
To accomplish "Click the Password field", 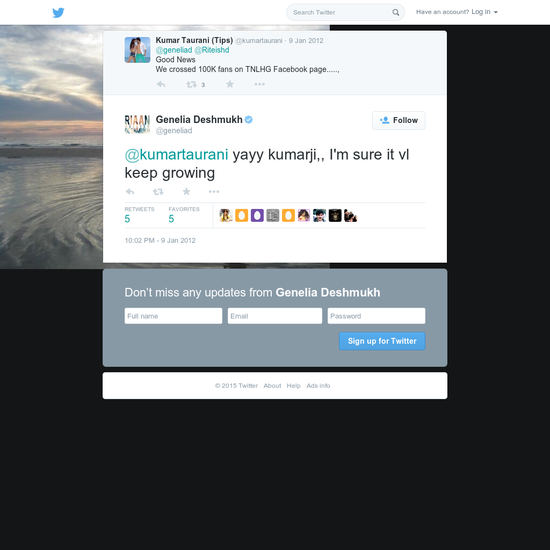I will 376,316.
